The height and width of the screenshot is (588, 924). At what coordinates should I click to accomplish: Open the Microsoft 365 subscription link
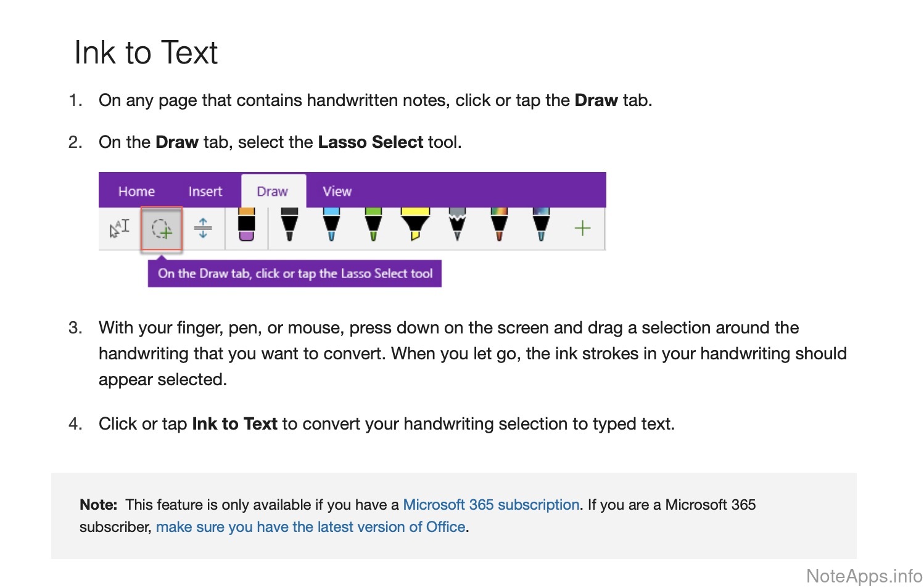point(491,505)
